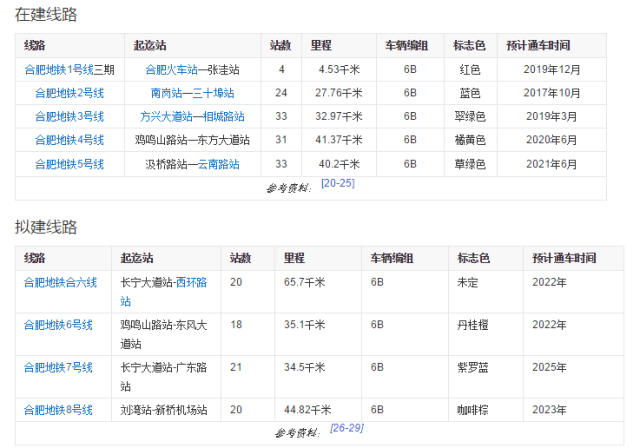Select the 41.37千米 mileage cell
Image resolution: width=640 pixels, height=448 pixels.
click(x=339, y=140)
